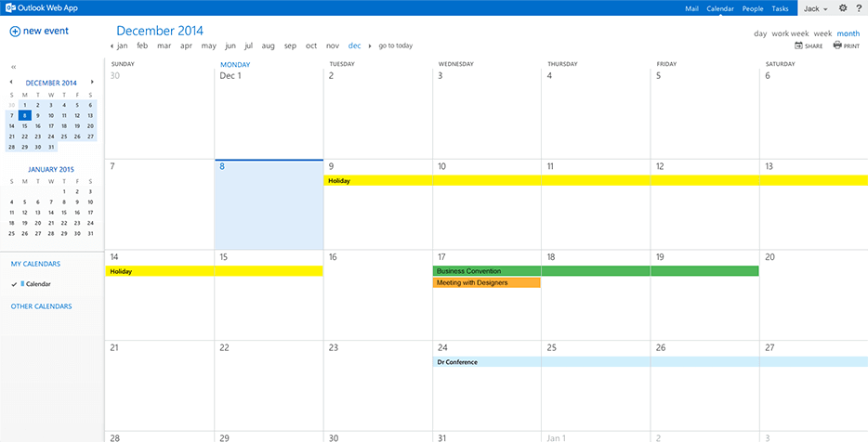Select highlighted day 8 in mini calendar
This screenshot has height=442, width=868.
[25, 116]
